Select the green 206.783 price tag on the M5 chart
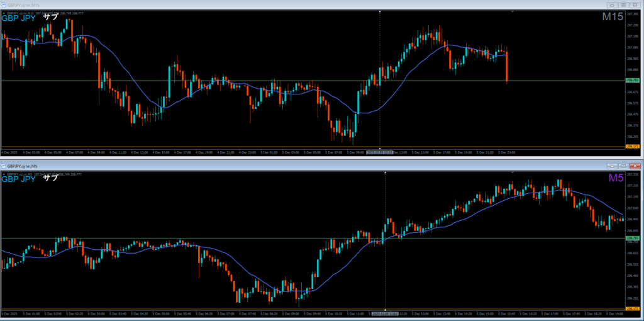 (x=633, y=238)
